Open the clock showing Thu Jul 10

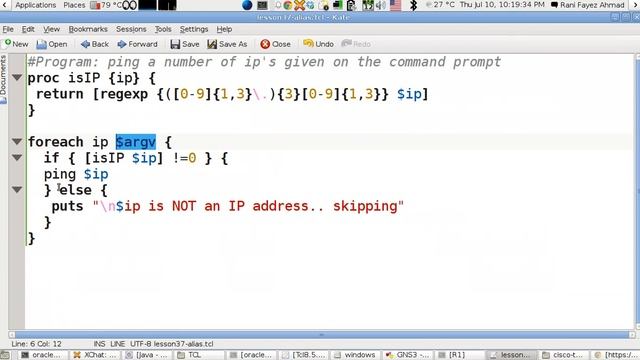click(502, 5)
